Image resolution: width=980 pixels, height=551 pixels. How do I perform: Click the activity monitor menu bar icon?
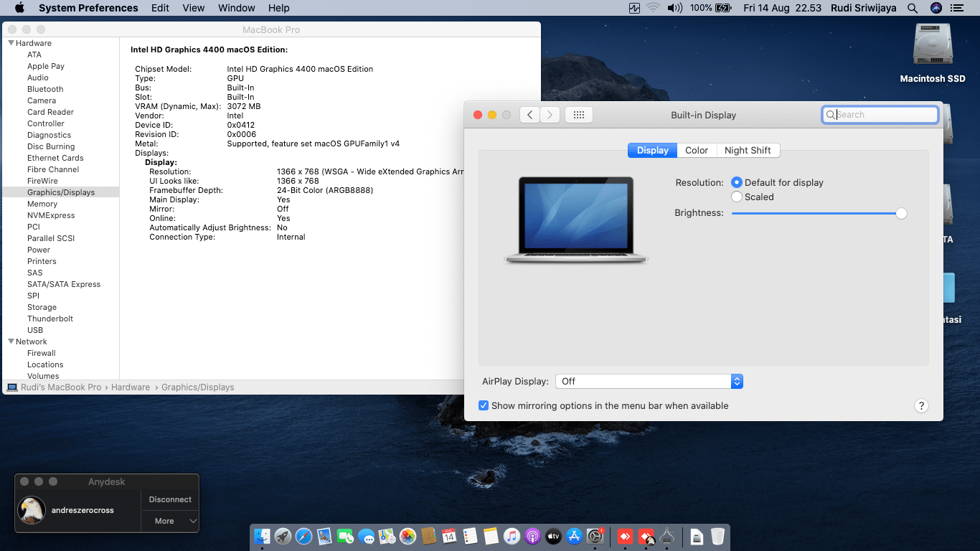(x=634, y=8)
